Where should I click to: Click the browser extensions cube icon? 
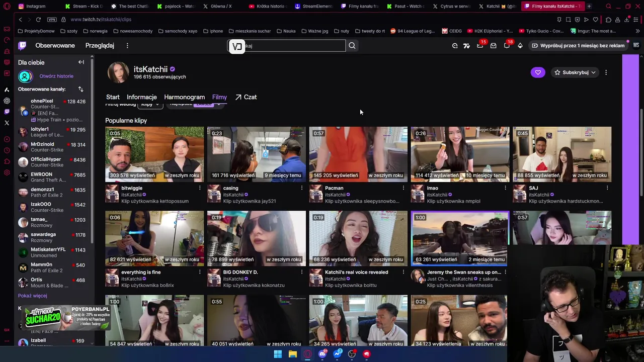pyautogui.click(x=608, y=20)
